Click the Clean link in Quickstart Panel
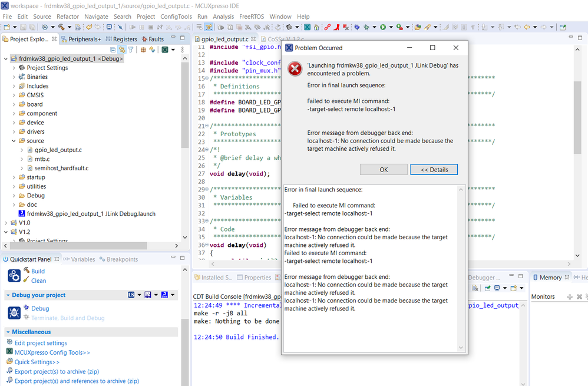This screenshot has height=386, width=588. (39, 281)
